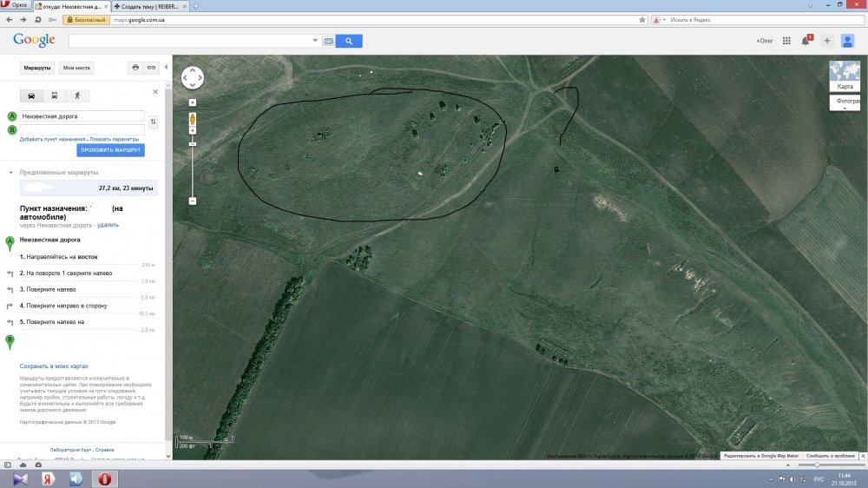Click the blue map search button
The width and height of the screenshot is (868, 488).
pos(349,41)
